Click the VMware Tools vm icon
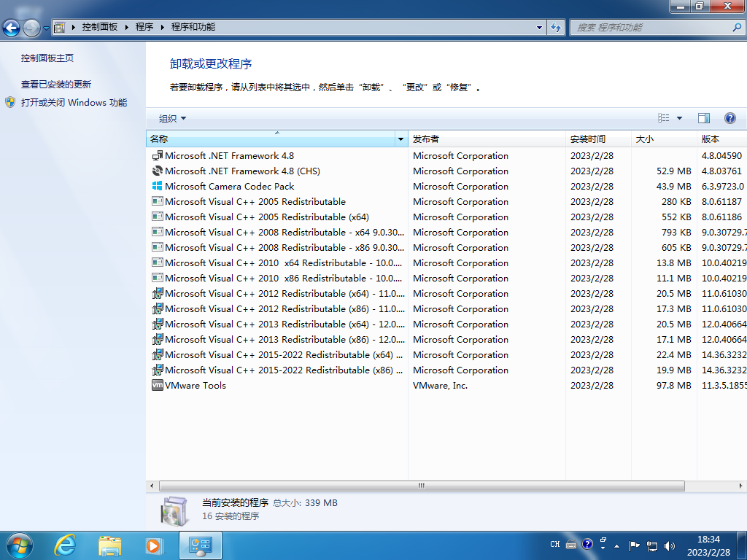The width and height of the screenshot is (747, 560). pos(158,385)
